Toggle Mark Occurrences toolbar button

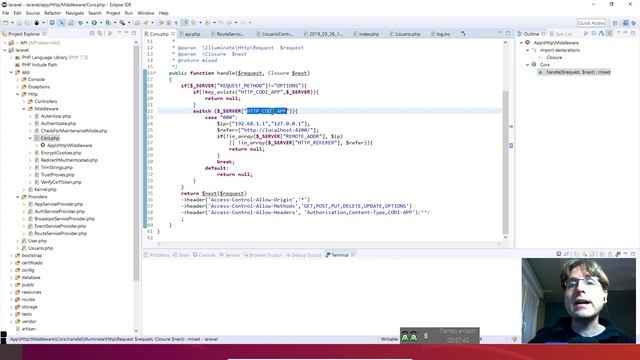[185, 23]
